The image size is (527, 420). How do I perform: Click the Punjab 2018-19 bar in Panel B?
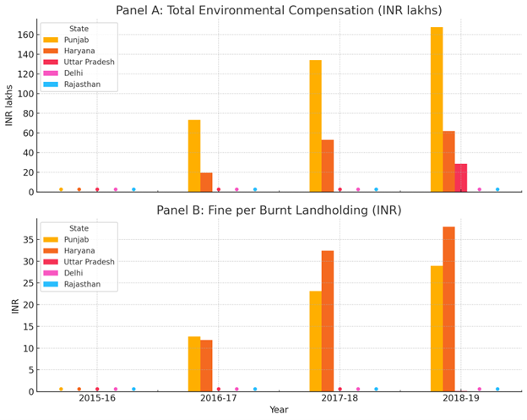[437, 328]
